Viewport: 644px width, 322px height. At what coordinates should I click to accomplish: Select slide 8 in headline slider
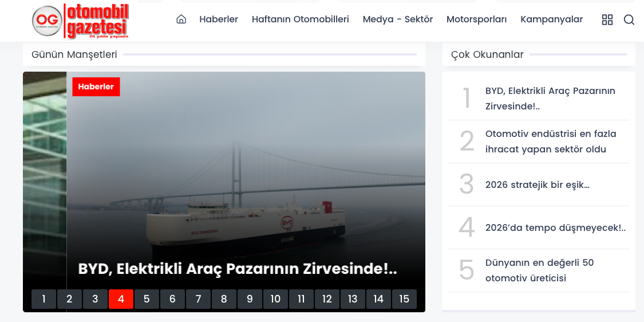(x=224, y=299)
